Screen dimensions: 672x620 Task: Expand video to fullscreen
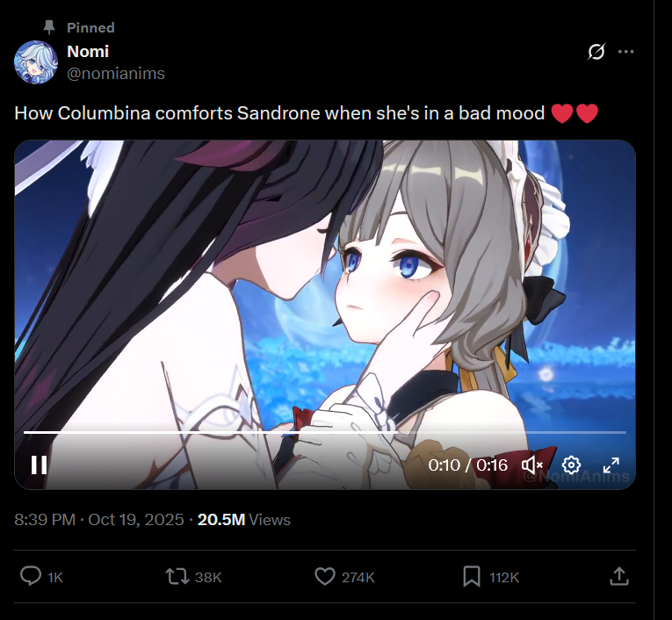tap(611, 465)
